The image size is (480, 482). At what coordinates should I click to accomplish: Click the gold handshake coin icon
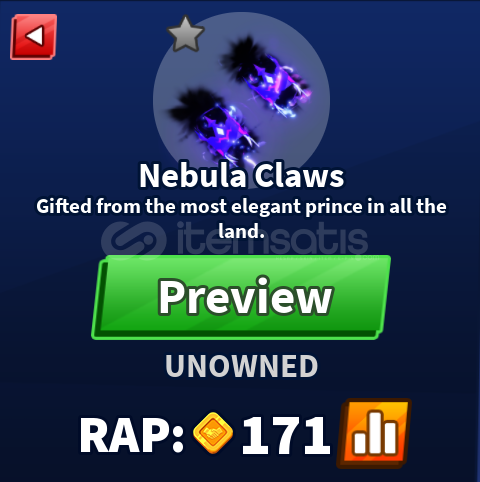(x=213, y=433)
